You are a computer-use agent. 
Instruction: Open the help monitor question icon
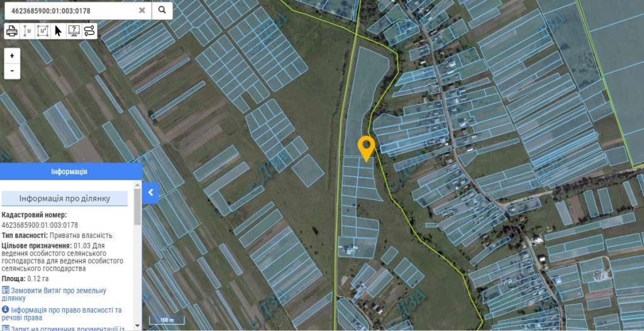74,31
